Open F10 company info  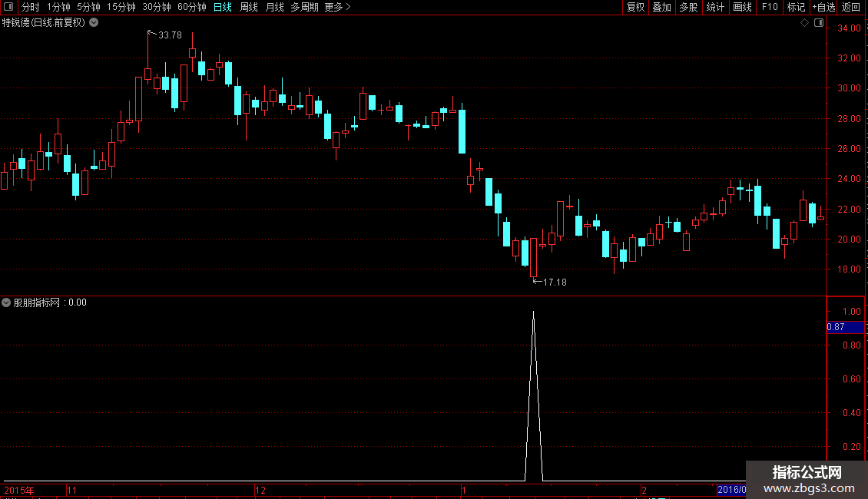point(770,7)
